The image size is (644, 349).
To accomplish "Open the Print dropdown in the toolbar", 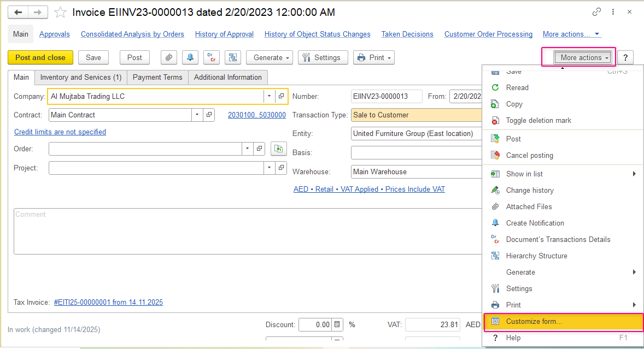I will [374, 58].
